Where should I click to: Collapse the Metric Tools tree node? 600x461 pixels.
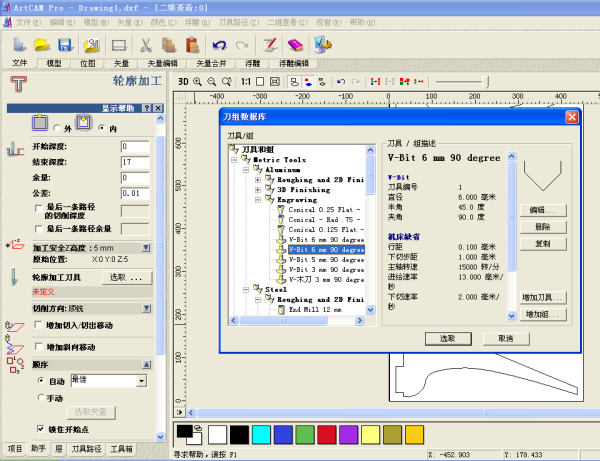[x=234, y=160]
